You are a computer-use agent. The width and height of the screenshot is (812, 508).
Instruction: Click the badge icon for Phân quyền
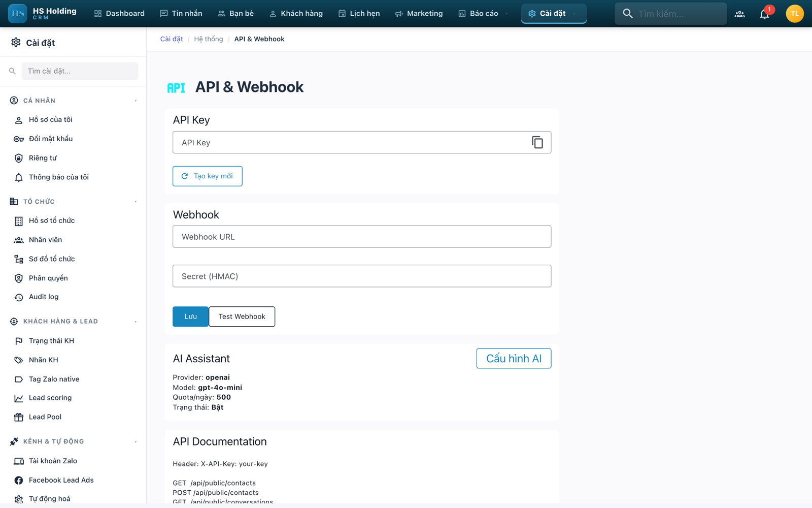[x=19, y=278]
